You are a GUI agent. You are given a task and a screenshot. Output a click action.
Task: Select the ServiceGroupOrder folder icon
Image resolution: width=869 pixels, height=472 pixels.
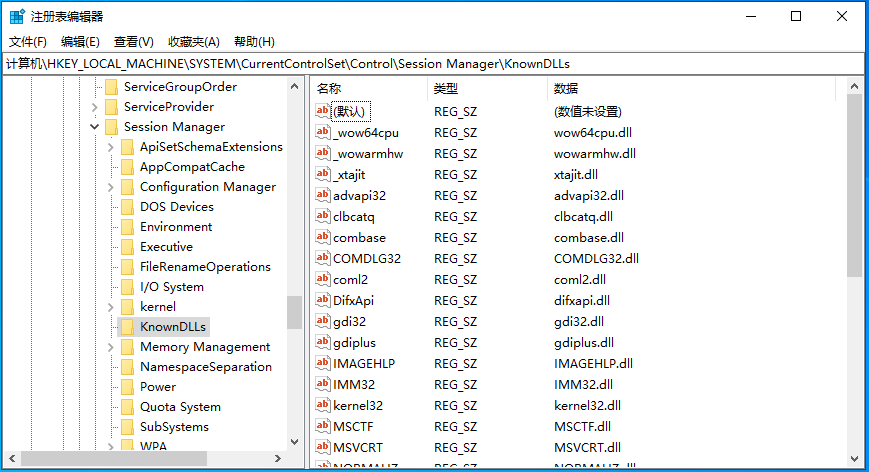tap(111, 87)
